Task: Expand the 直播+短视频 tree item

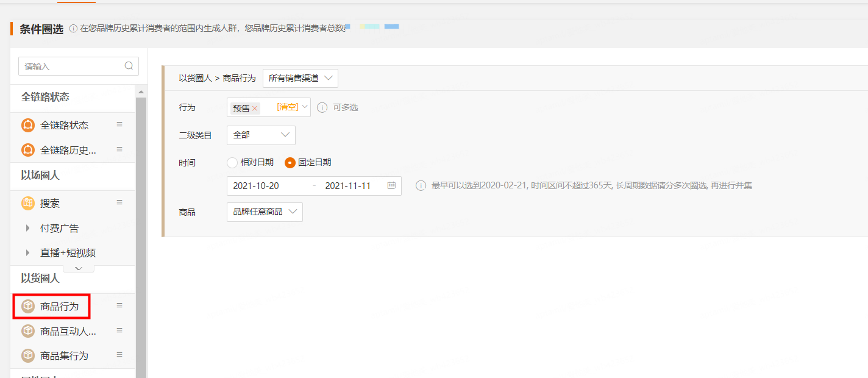Action: click(x=28, y=252)
